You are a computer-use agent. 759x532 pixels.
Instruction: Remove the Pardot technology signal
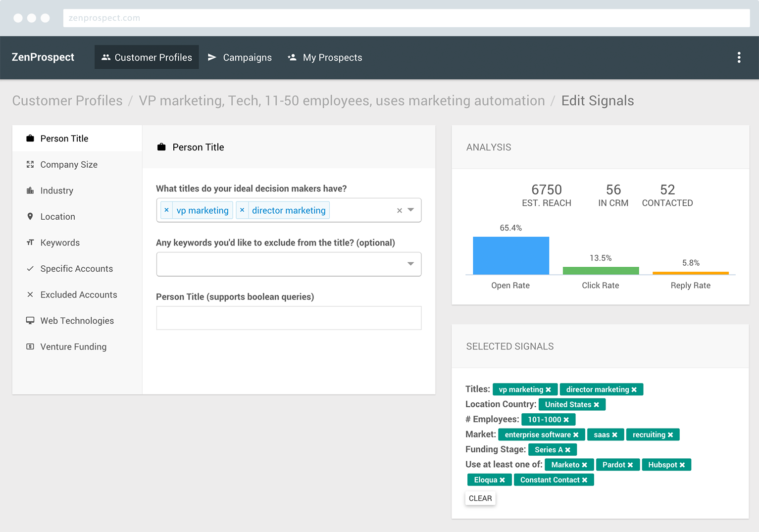point(630,465)
